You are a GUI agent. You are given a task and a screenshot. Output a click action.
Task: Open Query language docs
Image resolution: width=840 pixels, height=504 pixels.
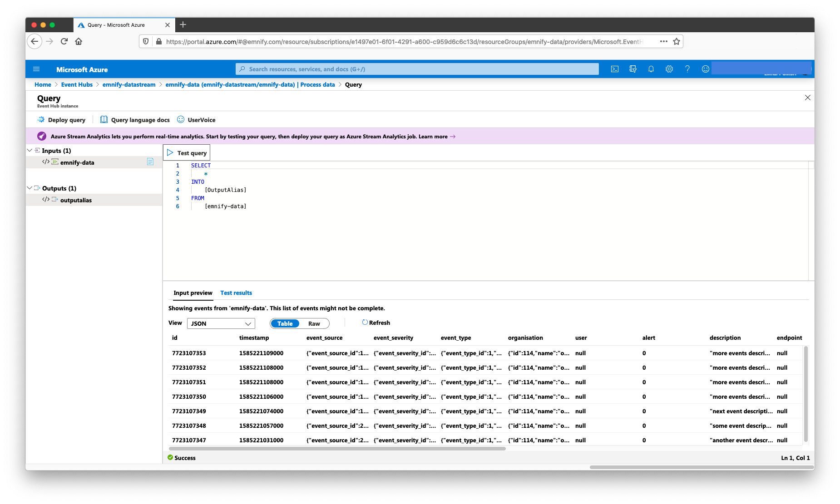(135, 120)
